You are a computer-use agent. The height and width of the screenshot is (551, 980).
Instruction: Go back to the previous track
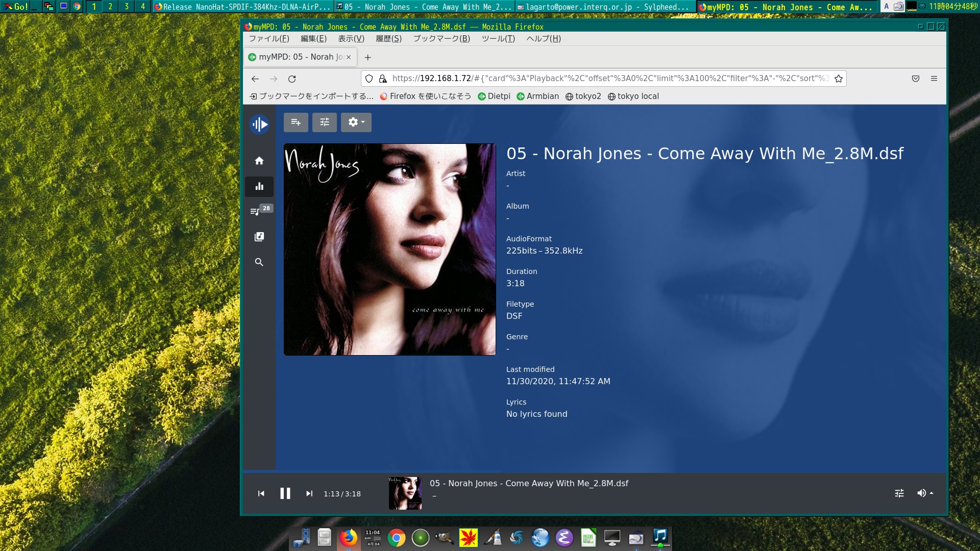(x=261, y=493)
